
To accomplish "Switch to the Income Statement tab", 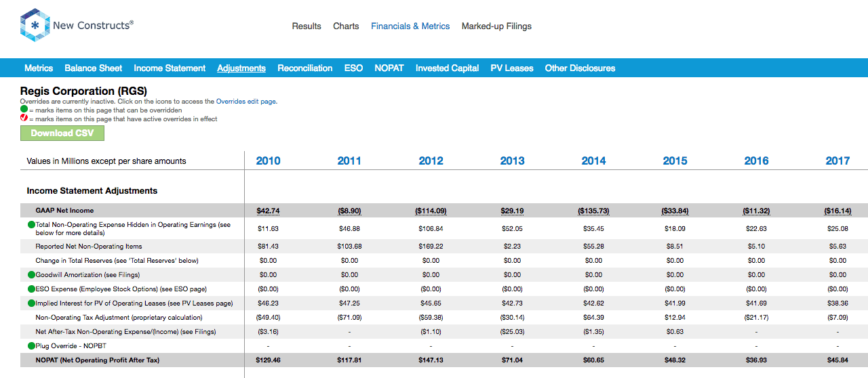I will click(x=170, y=68).
